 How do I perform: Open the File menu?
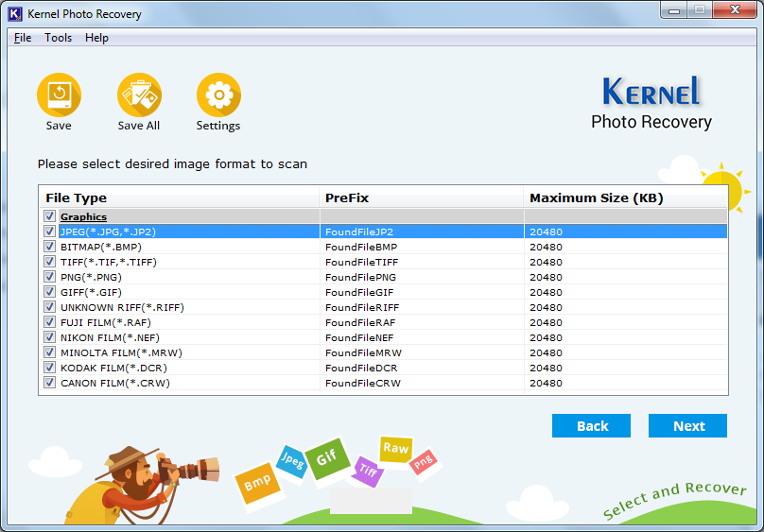point(23,38)
